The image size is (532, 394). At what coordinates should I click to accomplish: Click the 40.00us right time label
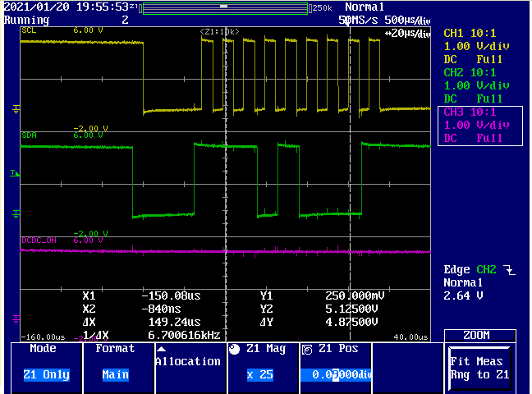coord(410,337)
